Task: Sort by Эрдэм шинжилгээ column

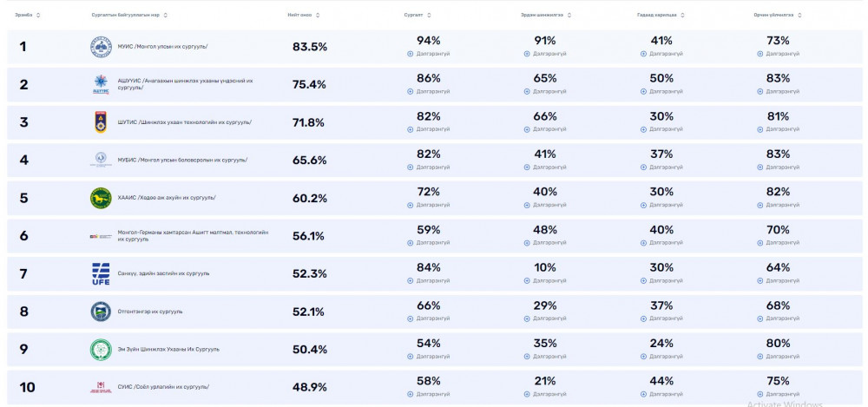Action: (x=546, y=15)
